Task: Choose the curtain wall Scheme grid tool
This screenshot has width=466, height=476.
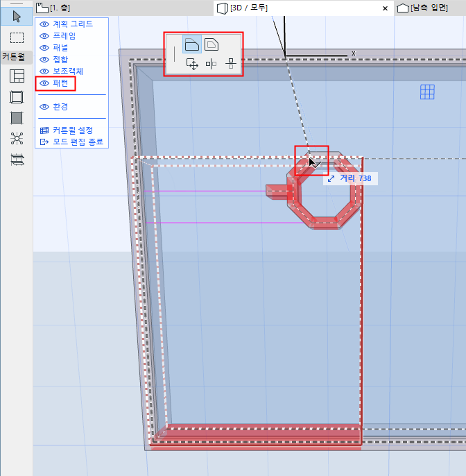Action: 17,76
